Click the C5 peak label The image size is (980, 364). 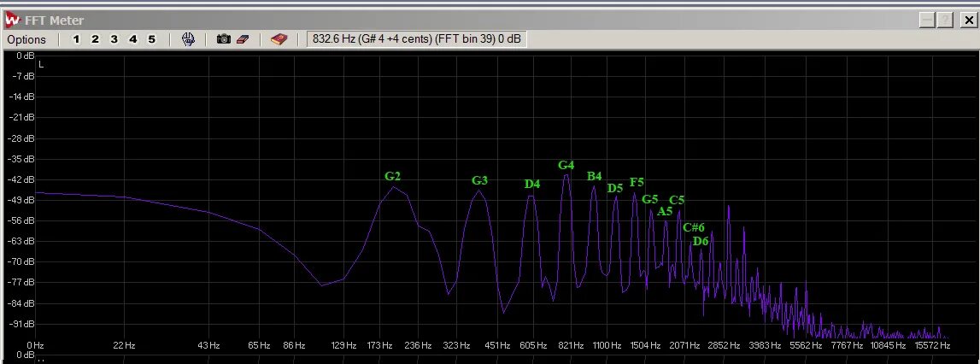pyautogui.click(x=677, y=200)
